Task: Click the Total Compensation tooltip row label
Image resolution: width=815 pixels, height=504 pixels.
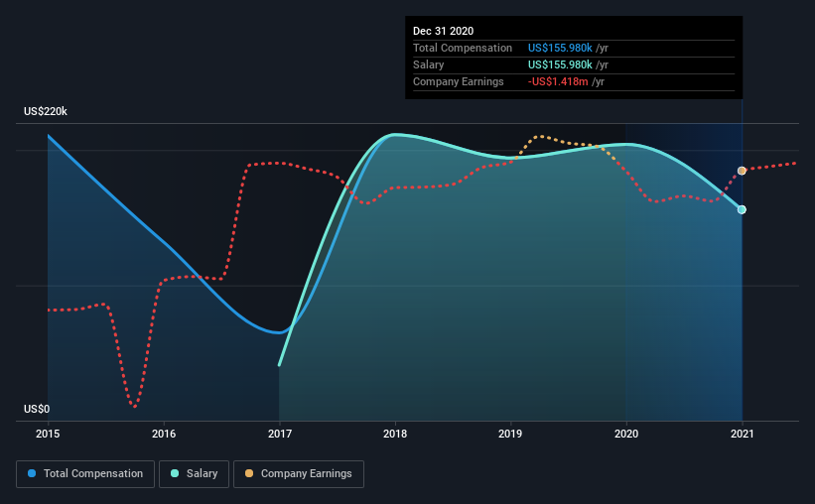Action: [x=463, y=48]
